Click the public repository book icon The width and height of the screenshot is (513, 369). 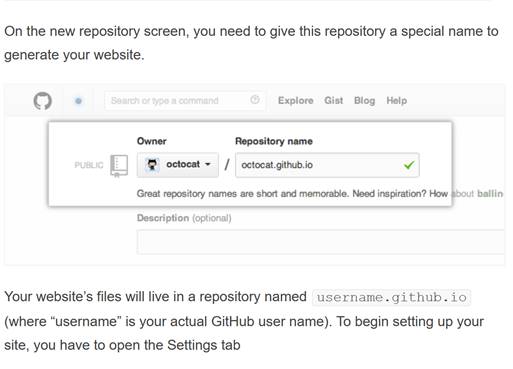[119, 166]
